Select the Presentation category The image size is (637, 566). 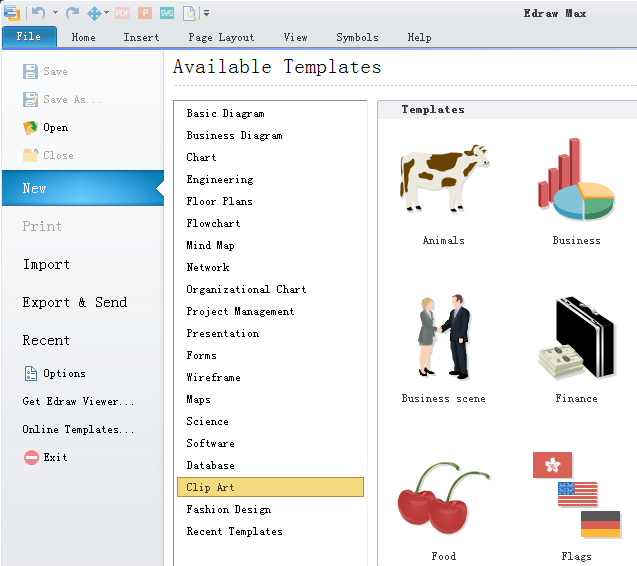tap(223, 333)
